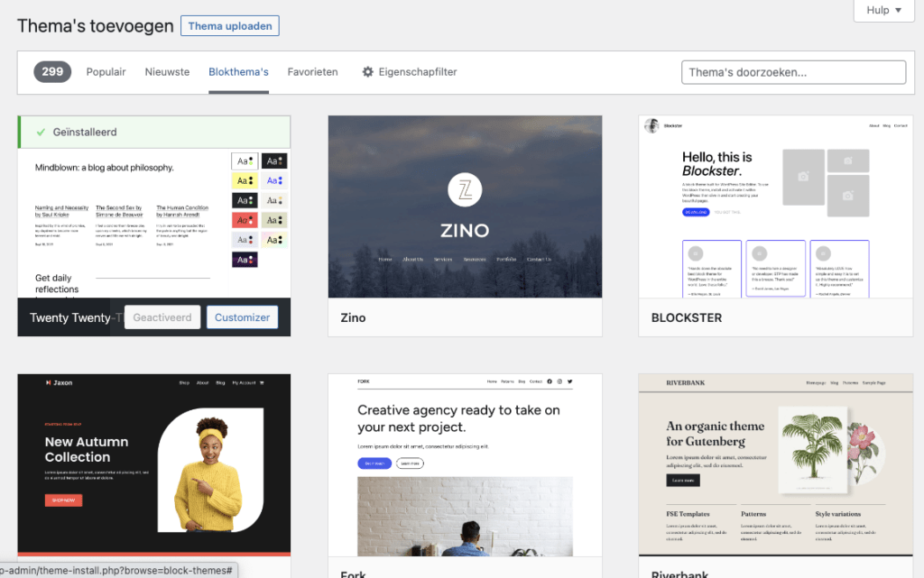924x578 pixels.
Task: Select the Blokthema's tab
Action: tap(238, 72)
